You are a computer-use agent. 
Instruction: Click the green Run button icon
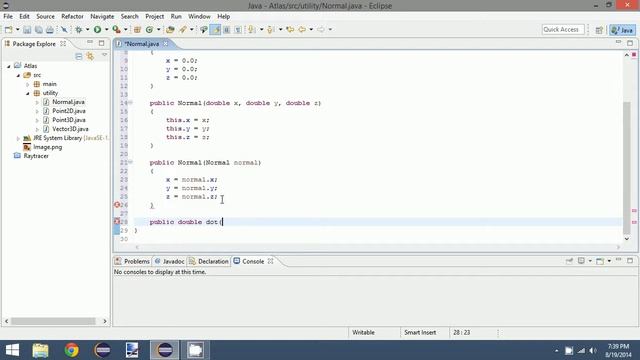tap(97, 29)
